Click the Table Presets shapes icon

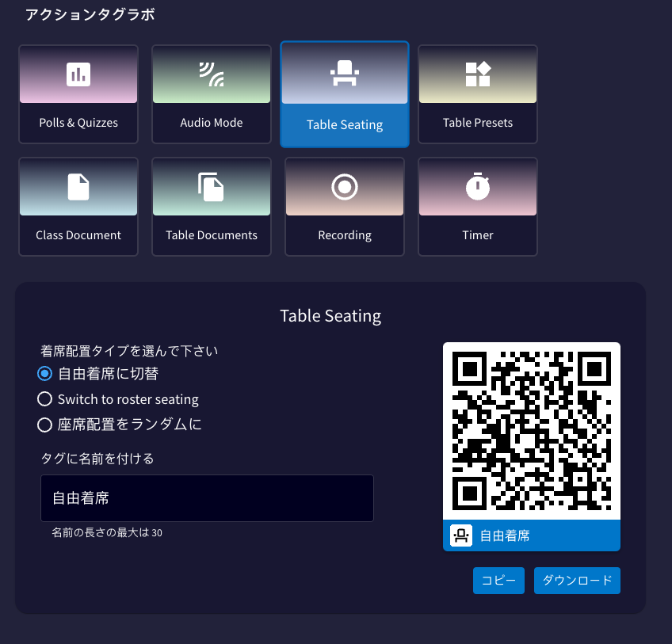(x=478, y=74)
